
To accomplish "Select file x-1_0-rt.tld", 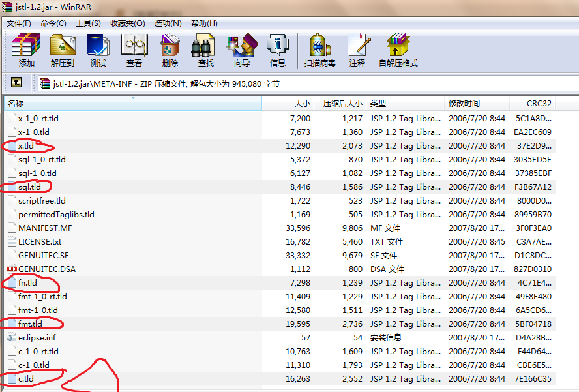I will [38, 119].
